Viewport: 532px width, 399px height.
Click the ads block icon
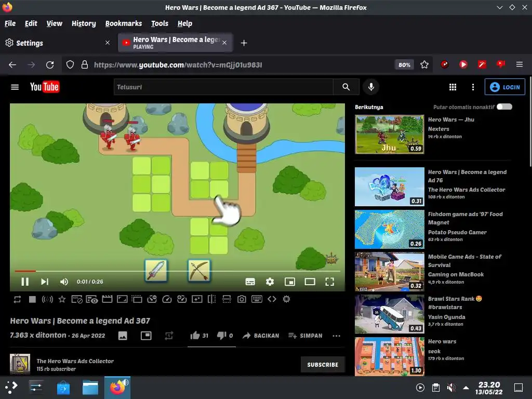pos(77,299)
